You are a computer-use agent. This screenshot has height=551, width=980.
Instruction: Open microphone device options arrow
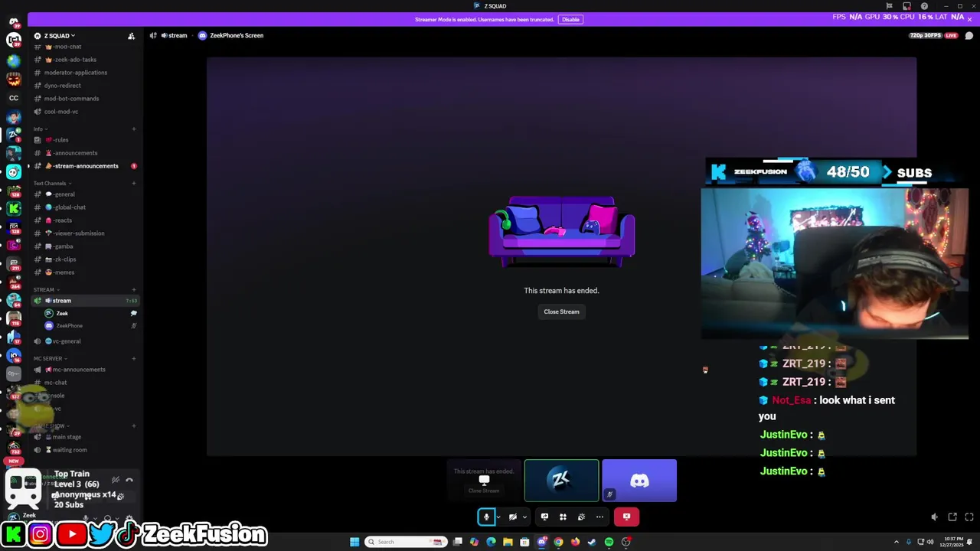(498, 517)
